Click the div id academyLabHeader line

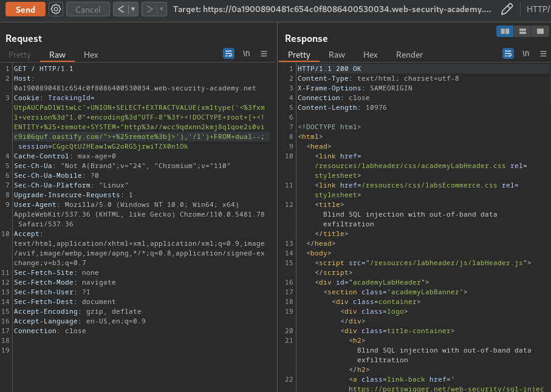pos(372,283)
